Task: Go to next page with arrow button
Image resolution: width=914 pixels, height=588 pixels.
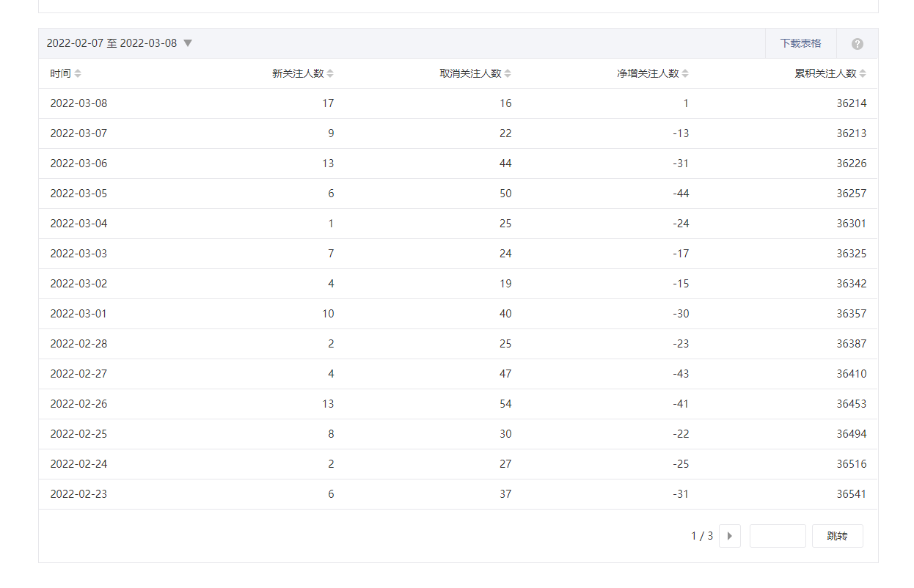Action: (x=729, y=536)
